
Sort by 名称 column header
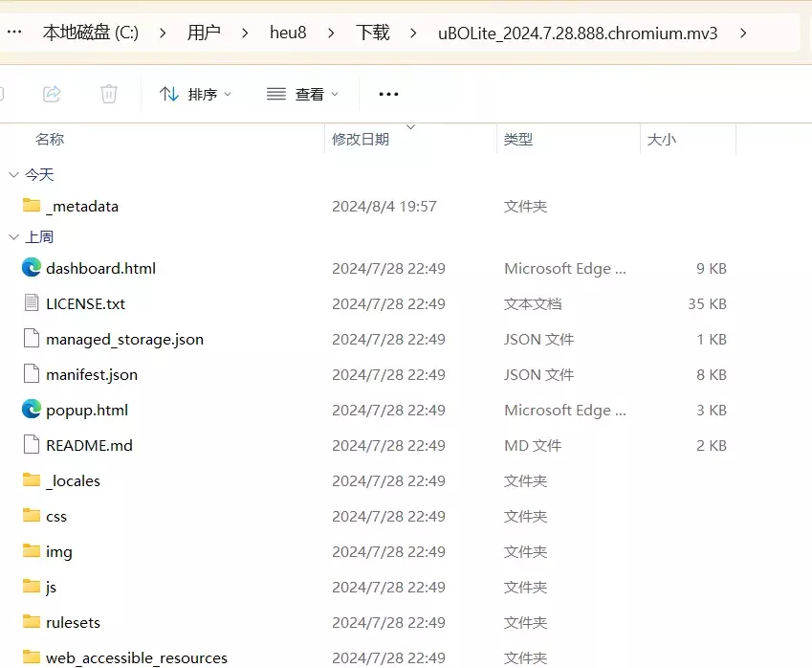pyautogui.click(x=50, y=140)
